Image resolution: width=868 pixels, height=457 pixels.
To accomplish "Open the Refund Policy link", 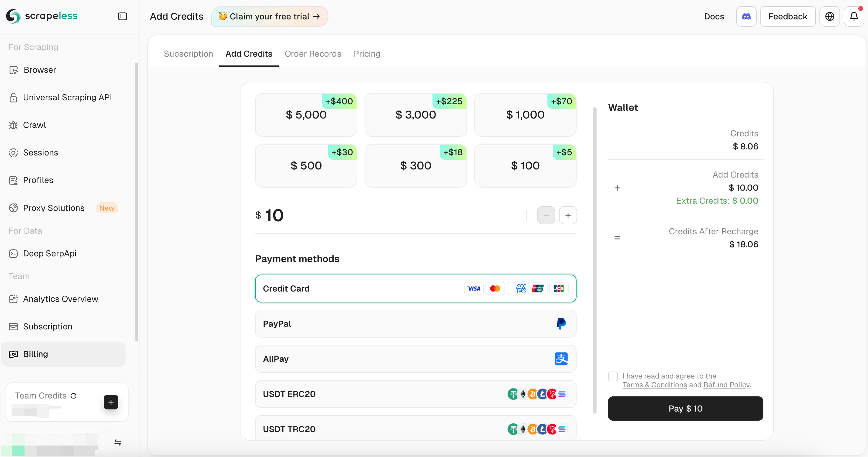I will pos(726,385).
